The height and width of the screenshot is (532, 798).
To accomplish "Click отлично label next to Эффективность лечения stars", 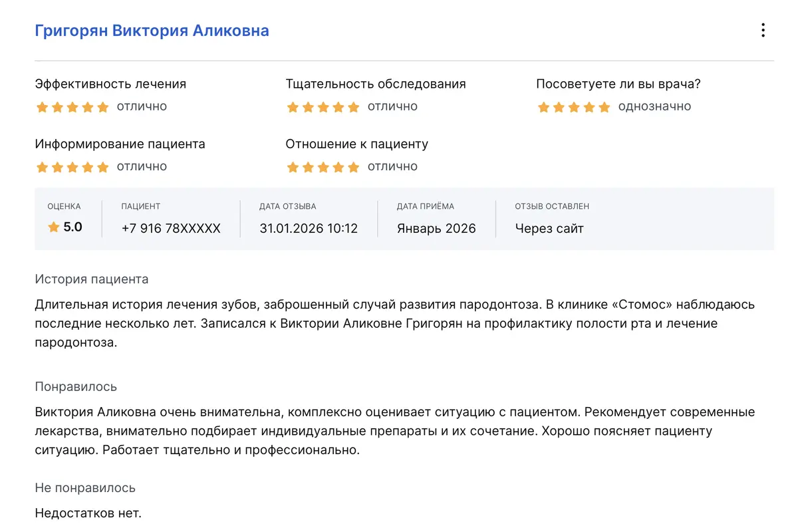I will (142, 106).
